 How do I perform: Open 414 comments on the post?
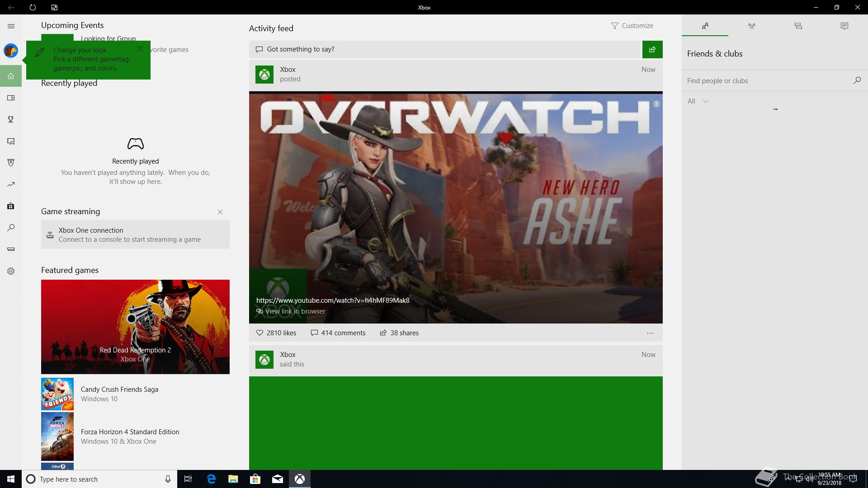[338, 333]
